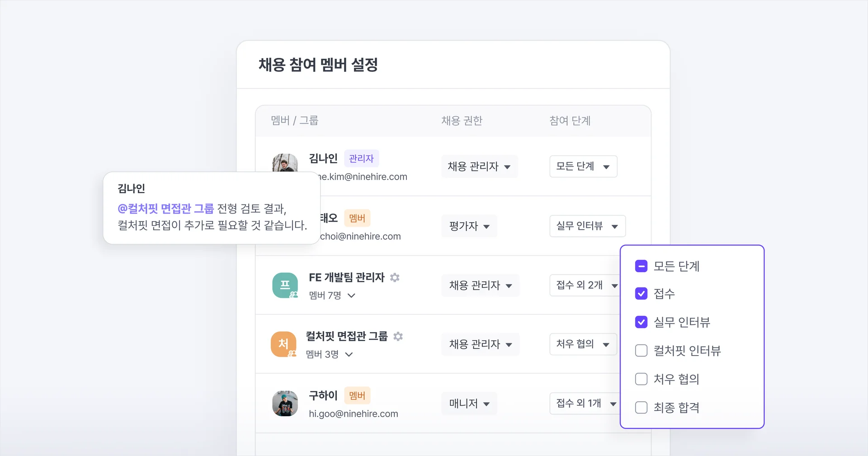Click the green 프 team avatar icon
Screen dimensions: 868x456
click(x=285, y=285)
